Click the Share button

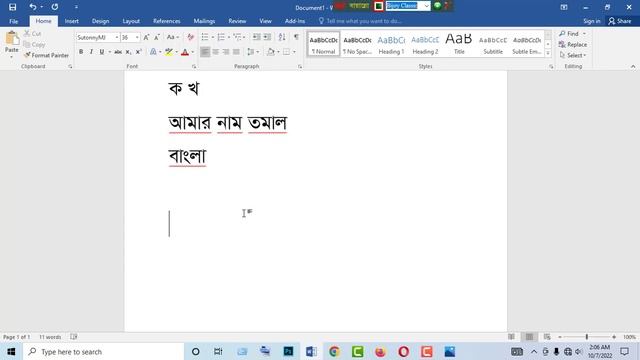pyautogui.click(x=620, y=21)
